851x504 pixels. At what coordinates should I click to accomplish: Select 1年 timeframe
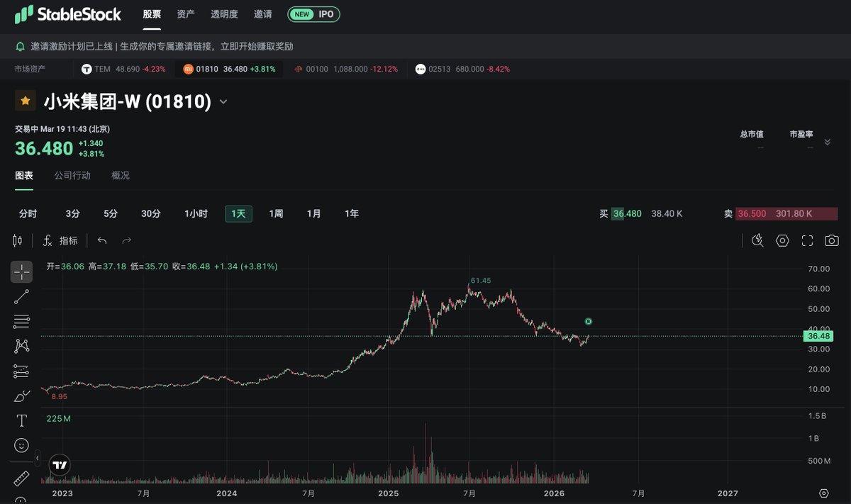(x=352, y=213)
